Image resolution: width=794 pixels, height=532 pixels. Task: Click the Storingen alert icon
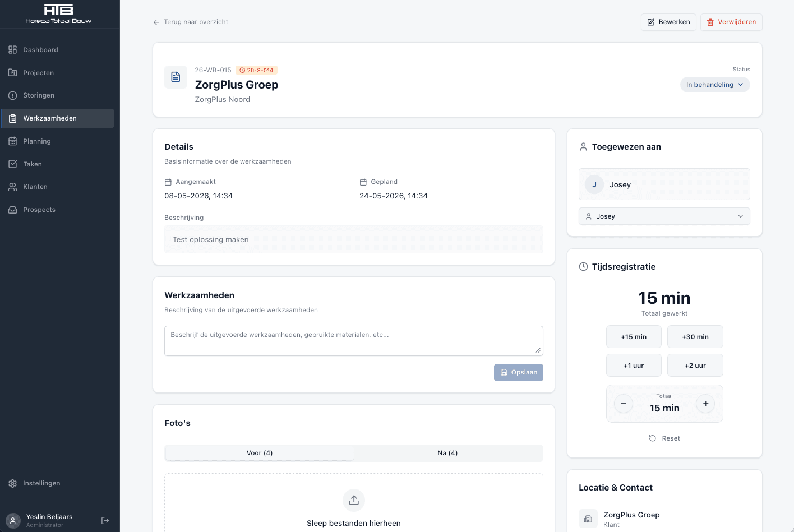[13, 95]
